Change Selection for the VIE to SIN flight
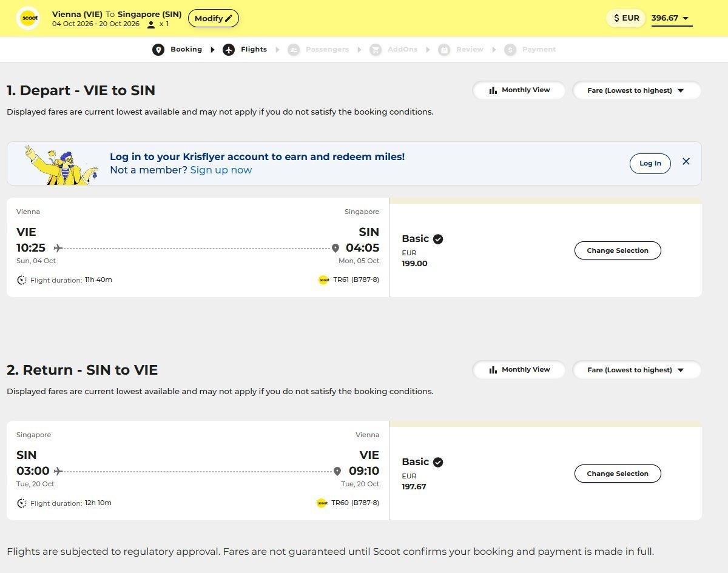The image size is (728, 573). coord(617,250)
